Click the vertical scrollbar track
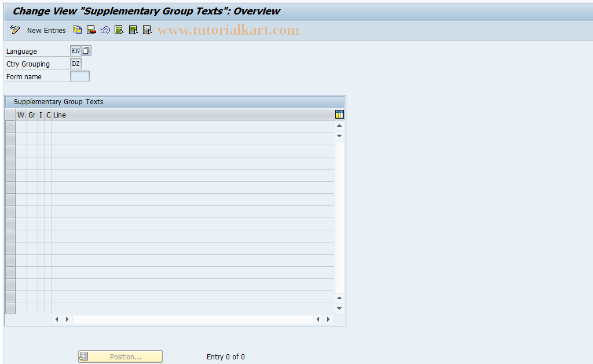This screenshot has width=593, height=364. pyautogui.click(x=339, y=217)
